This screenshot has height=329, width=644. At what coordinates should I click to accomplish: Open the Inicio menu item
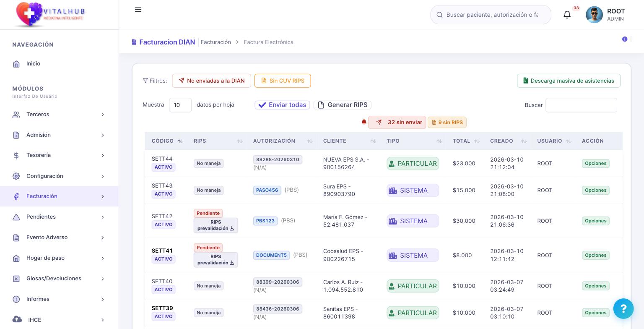(x=59, y=64)
